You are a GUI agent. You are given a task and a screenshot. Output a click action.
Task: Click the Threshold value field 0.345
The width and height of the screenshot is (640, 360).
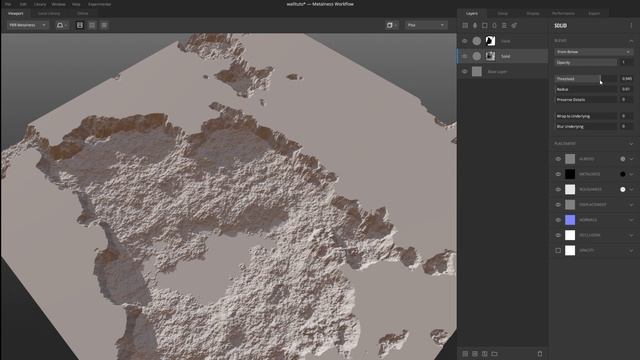pos(627,78)
